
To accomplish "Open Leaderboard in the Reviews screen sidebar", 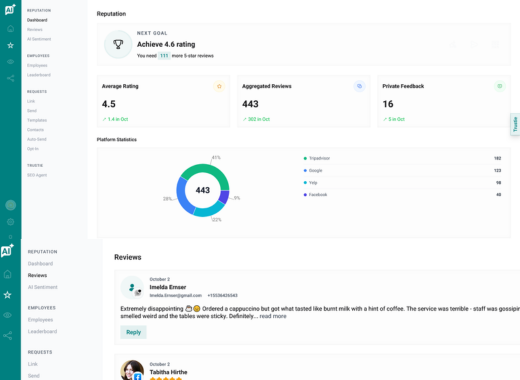I will (x=42, y=331).
